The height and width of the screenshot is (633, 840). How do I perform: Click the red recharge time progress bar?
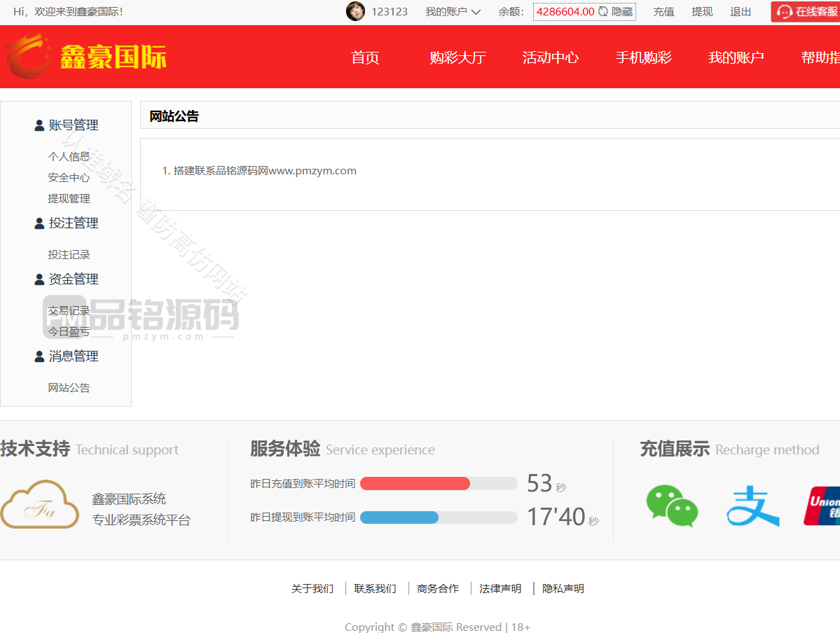415,484
